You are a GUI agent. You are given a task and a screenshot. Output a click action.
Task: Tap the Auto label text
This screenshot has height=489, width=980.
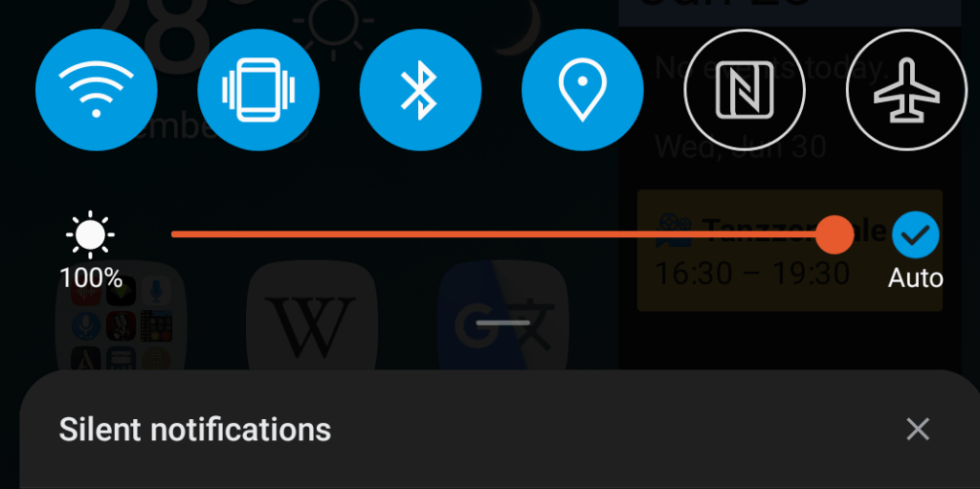click(916, 278)
